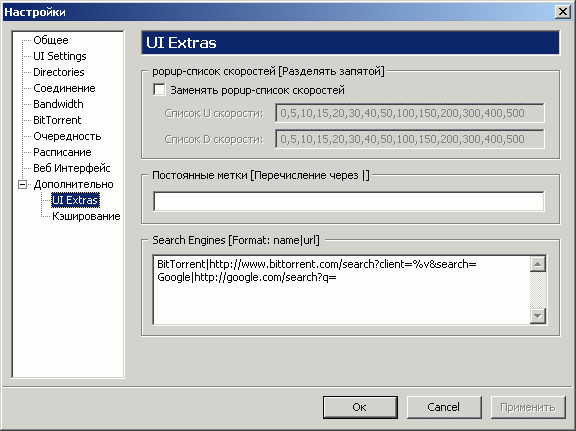Click inside the Search Engines text area
The image size is (576, 431).
click(x=341, y=290)
